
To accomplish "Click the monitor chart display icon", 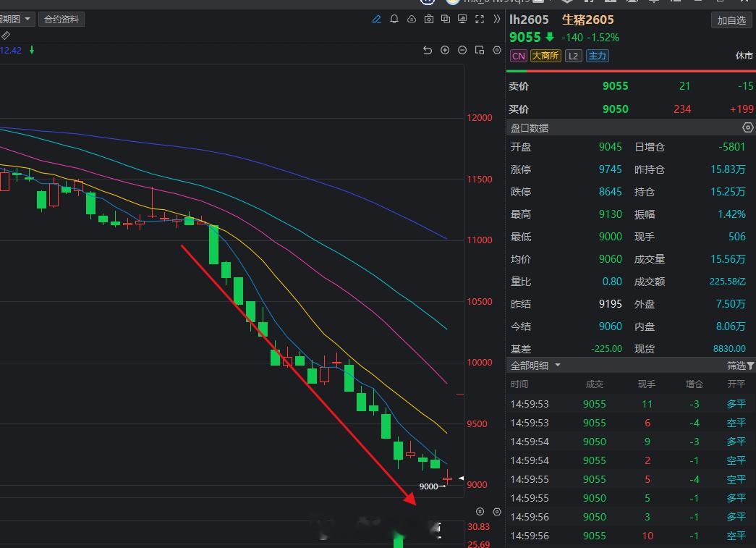I will tap(462, 20).
